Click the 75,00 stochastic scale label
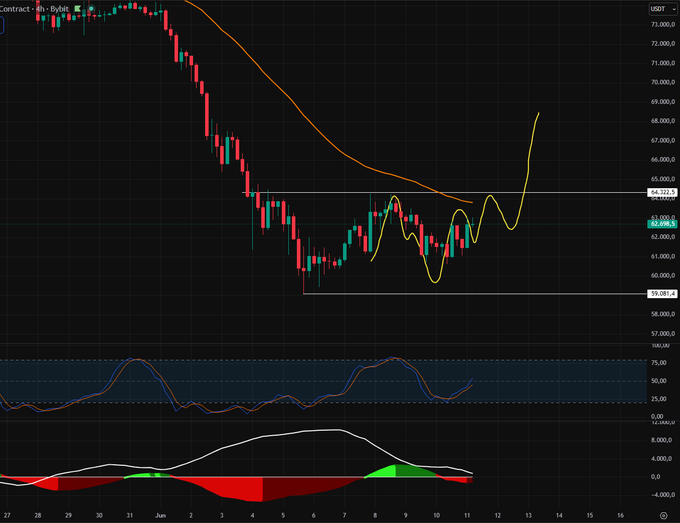Viewport: 680px width, 523px height. (x=659, y=363)
